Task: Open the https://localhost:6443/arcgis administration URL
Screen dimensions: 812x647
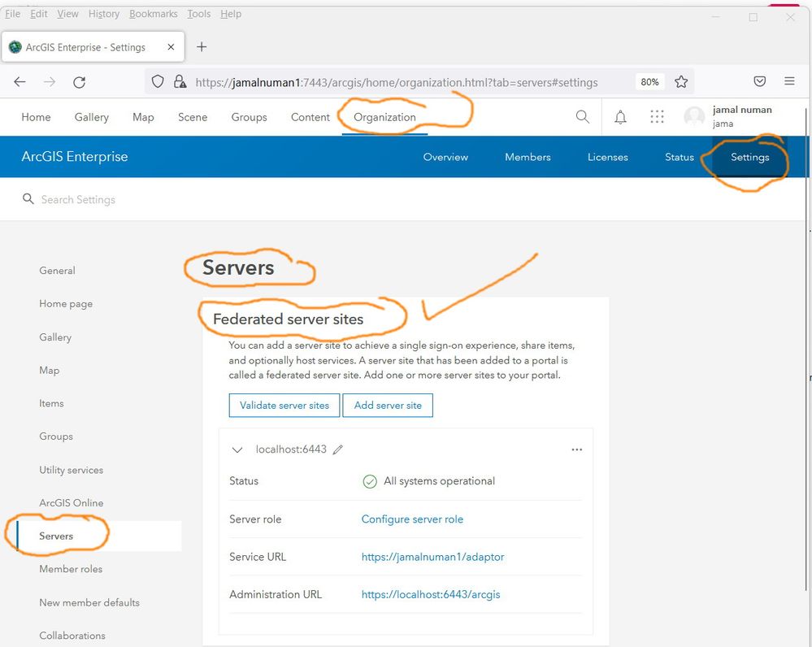Action: tap(431, 594)
